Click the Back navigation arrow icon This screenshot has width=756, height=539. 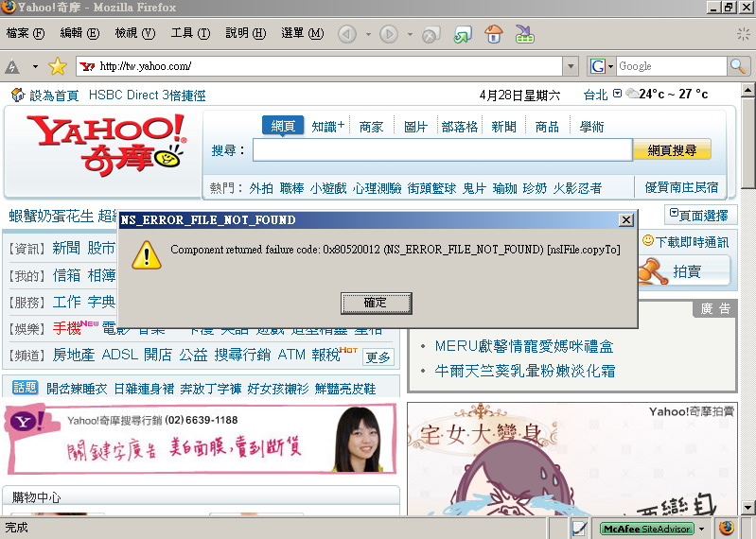click(346, 35)
